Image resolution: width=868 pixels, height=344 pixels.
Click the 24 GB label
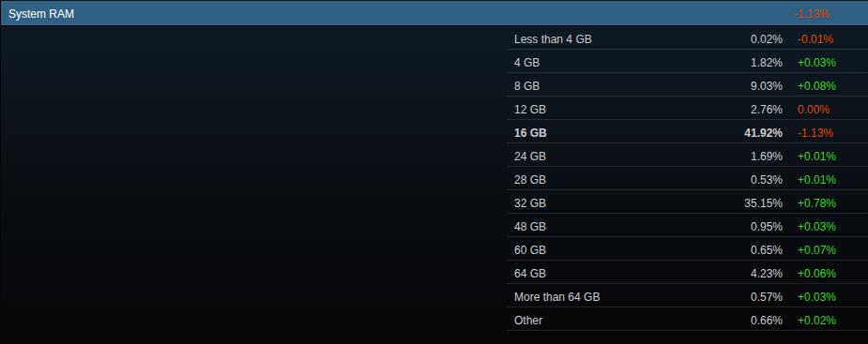(x=530, y=157)
